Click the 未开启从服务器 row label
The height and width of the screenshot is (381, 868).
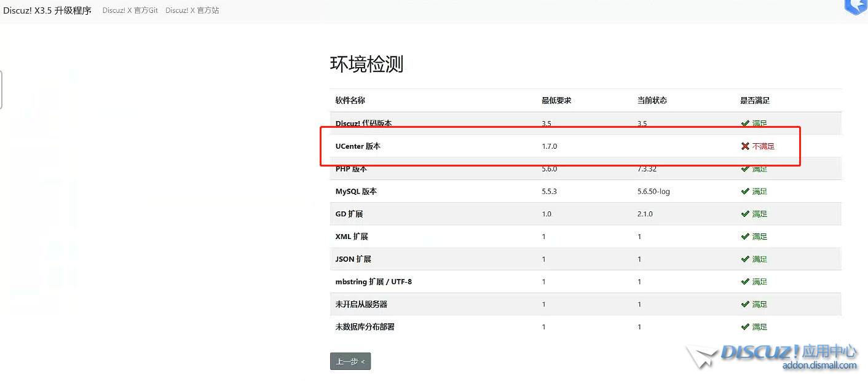(x=361, y=304)
